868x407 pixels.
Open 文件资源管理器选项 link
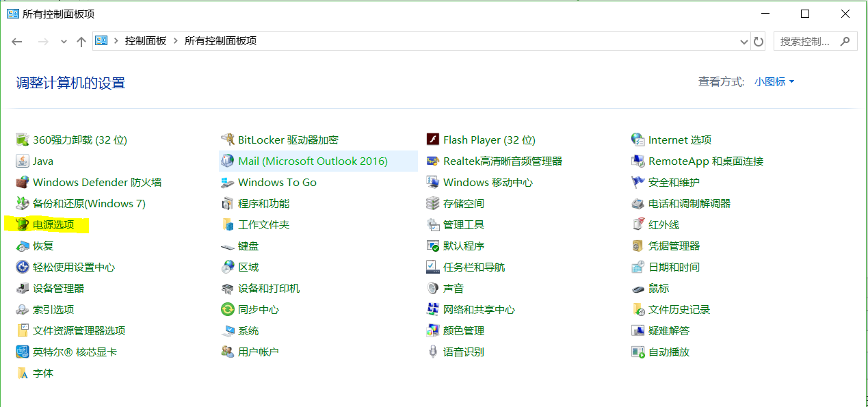79,330
